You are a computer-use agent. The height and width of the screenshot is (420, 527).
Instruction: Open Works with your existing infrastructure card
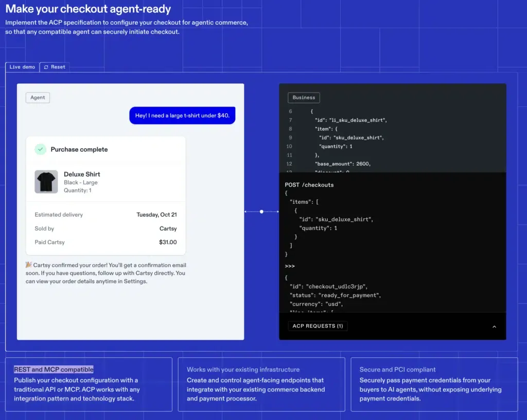click(x=243, y=370)
